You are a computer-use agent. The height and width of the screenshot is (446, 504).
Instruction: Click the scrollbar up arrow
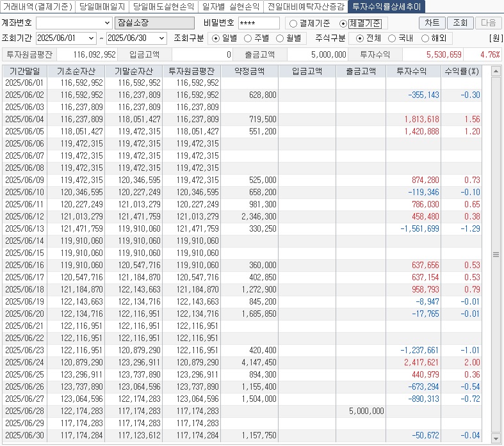point(495,70)
